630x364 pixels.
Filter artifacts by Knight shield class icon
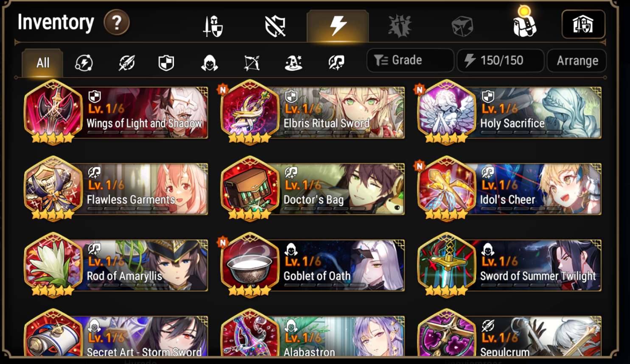166,63
